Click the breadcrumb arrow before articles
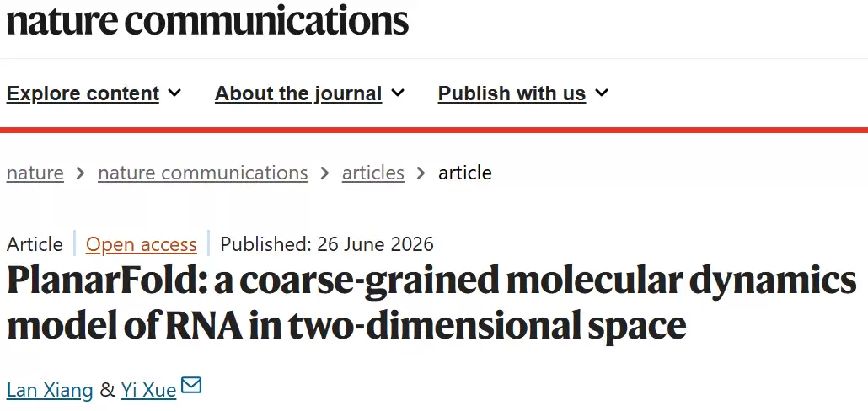 pyautogui.click(x=325, y=173)
